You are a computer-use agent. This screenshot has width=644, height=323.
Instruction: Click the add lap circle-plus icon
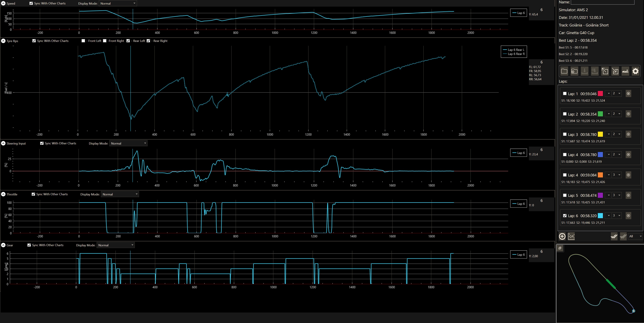point(562,236)
